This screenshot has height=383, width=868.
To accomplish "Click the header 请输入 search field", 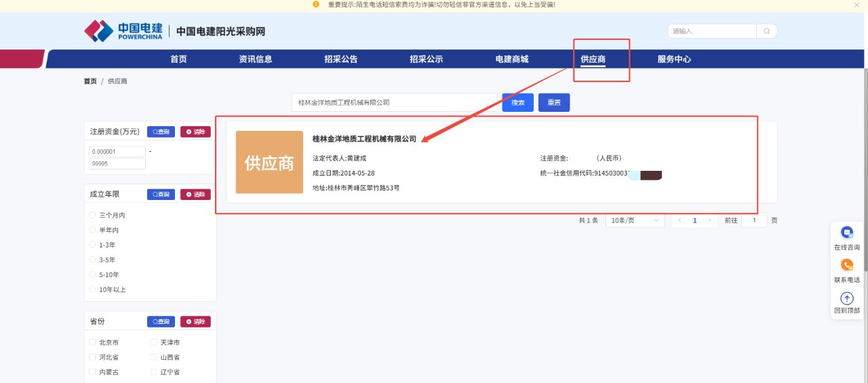I will [x=712, y=31].
